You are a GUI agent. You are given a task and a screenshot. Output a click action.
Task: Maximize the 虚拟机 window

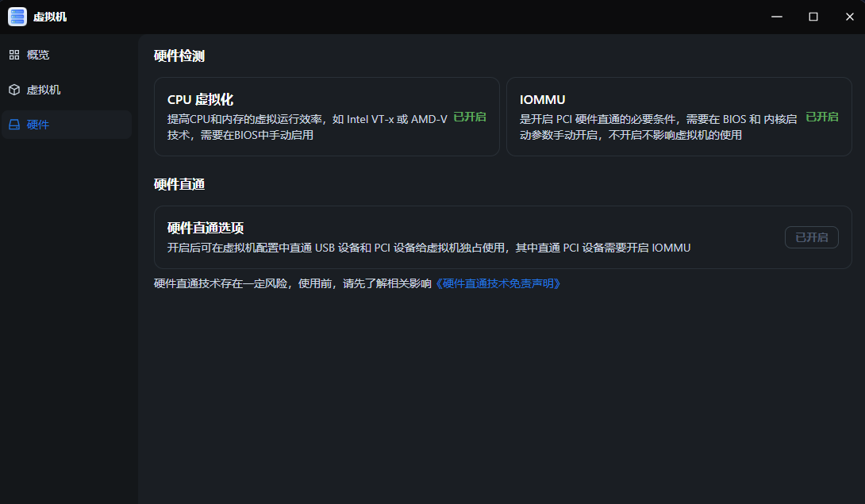click(x=813, y=17)
